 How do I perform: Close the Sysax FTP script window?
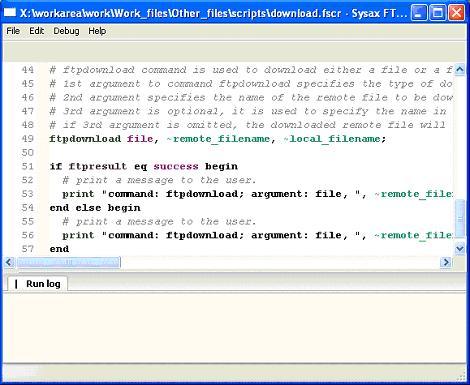(x=456, y=13)
